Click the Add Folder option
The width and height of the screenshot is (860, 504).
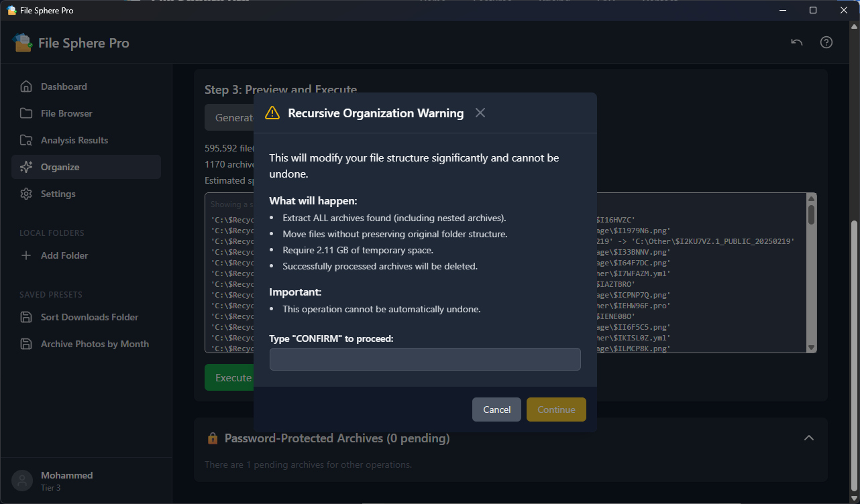tap(86, 255)
